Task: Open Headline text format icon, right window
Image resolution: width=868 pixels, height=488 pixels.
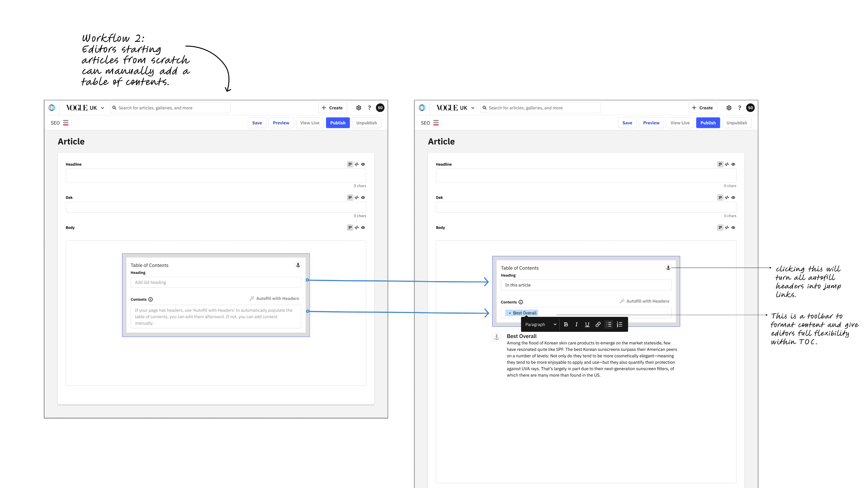Action: pos(720,164)
